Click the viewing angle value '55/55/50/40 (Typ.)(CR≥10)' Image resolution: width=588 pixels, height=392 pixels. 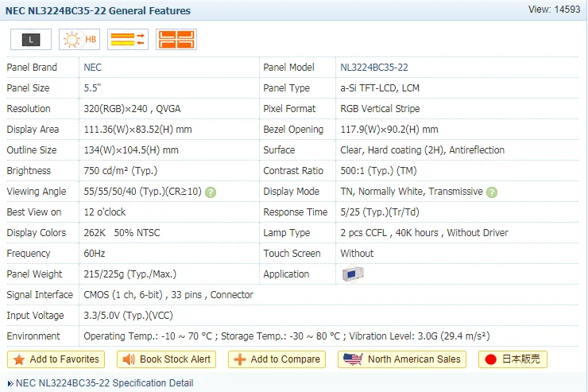click(142, 192)
